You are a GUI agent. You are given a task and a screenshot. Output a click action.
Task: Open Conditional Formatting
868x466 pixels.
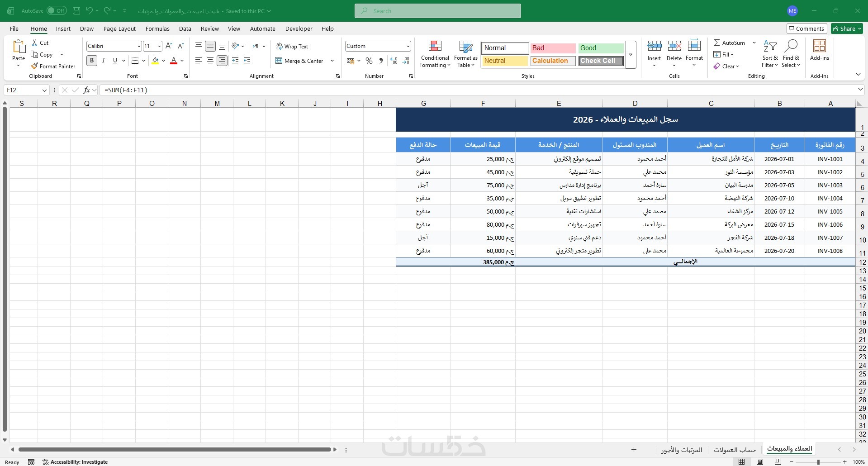(x=435, y=54)
